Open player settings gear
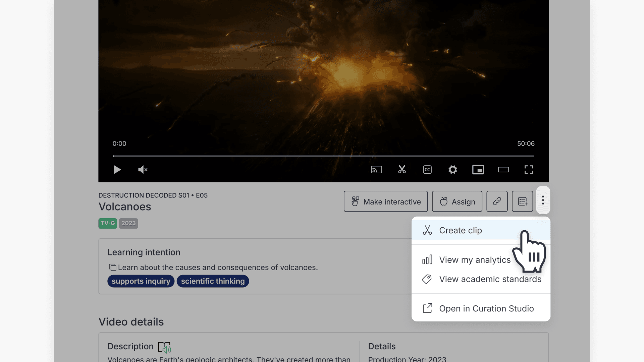Image resolution: width=644 pixels, height=362 pixels. [452, 170]
